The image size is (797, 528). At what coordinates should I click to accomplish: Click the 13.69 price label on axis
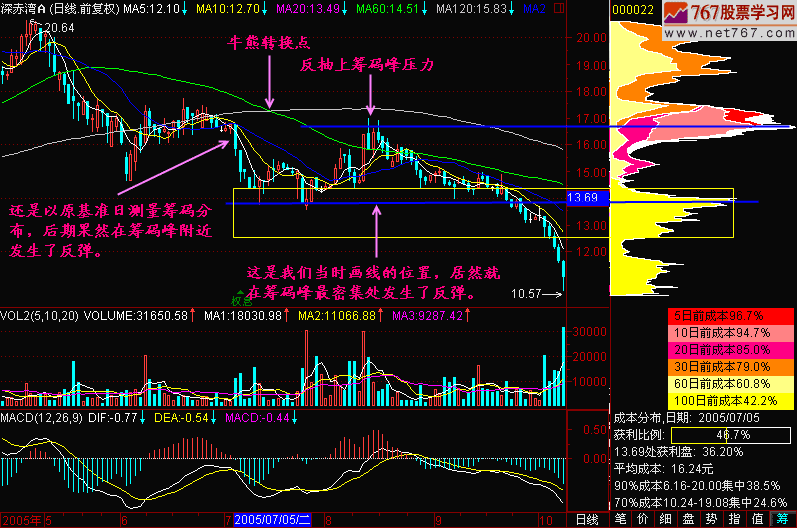tap(583, 198)
